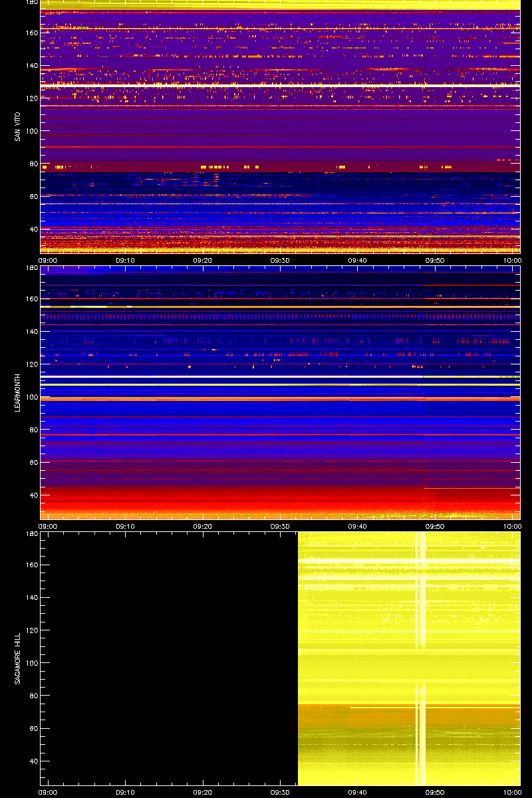Click the SAN VITO axis label
This screenshot has height=798, width=532.
pyautogui.click(x=17, y=126)
